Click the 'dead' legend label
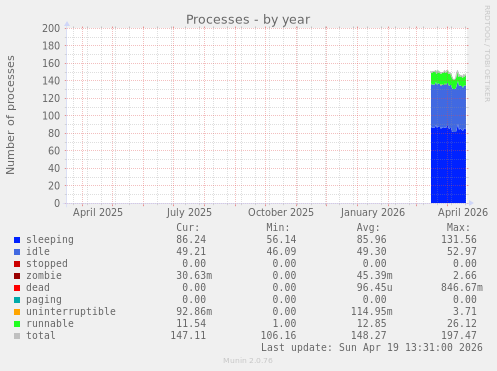The image size is (497, 371). [38, 287]
